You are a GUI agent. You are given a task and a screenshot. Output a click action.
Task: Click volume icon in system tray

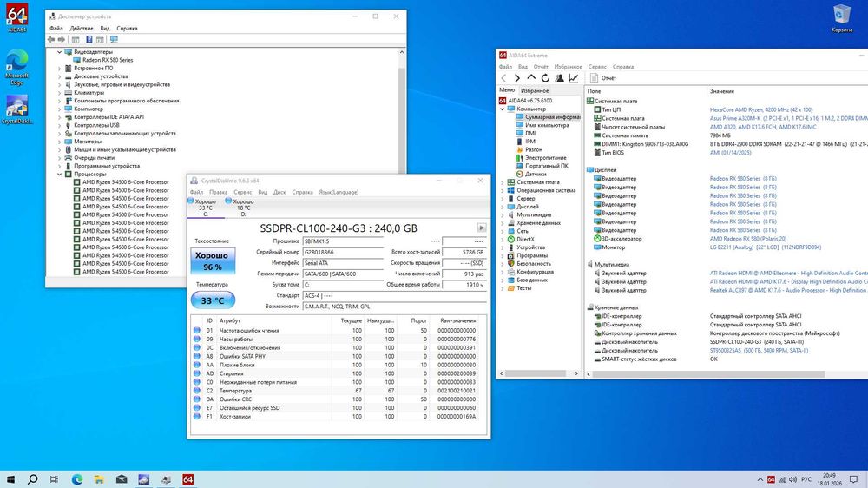coord(792,479)
